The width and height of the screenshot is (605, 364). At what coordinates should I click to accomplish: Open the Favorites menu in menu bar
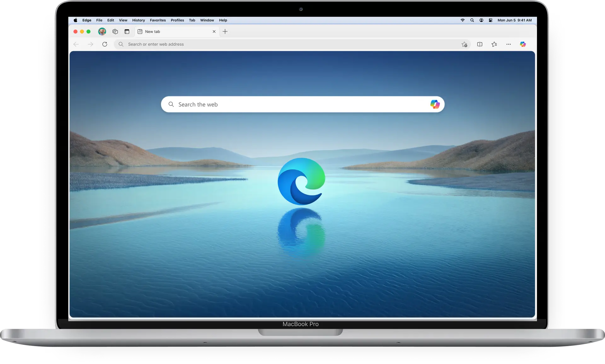click(x=158, y=20)
